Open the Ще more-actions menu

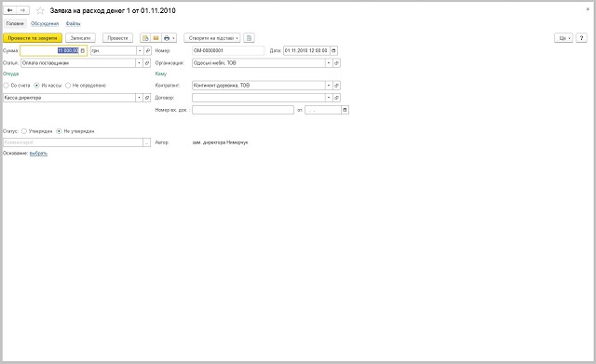click(x=563, y=38)
